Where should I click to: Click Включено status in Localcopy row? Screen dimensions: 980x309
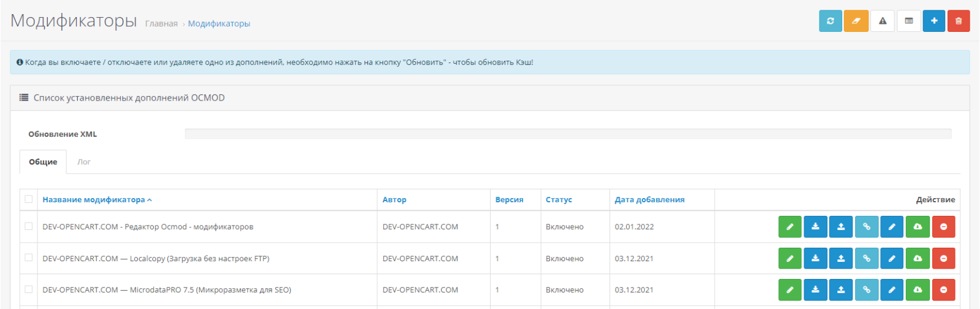coord(565,259)
